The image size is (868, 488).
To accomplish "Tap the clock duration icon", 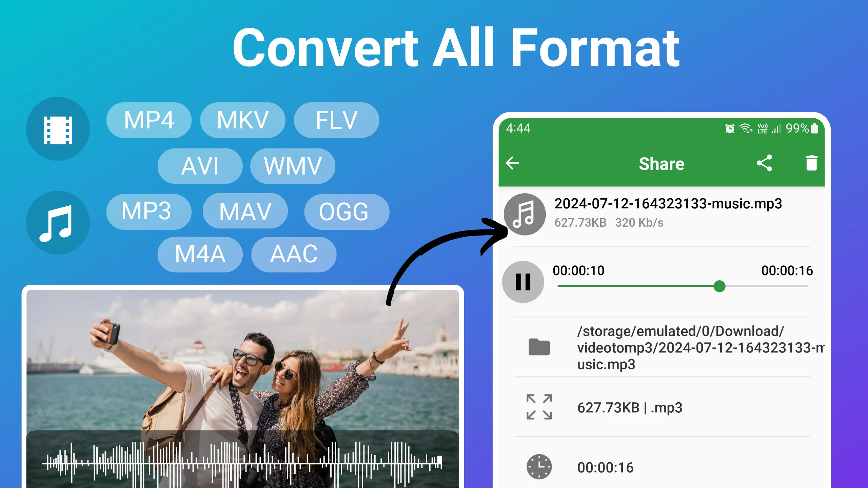I will (x=539, y=467).
